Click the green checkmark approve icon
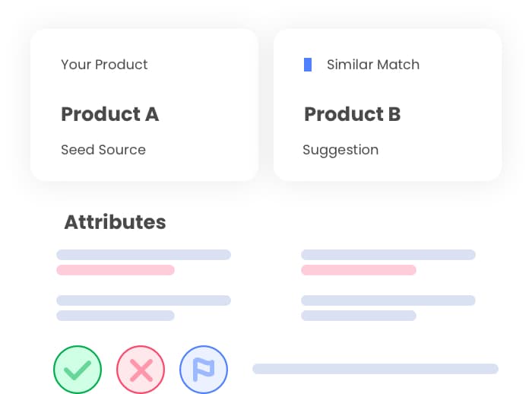 coord(78,370)
